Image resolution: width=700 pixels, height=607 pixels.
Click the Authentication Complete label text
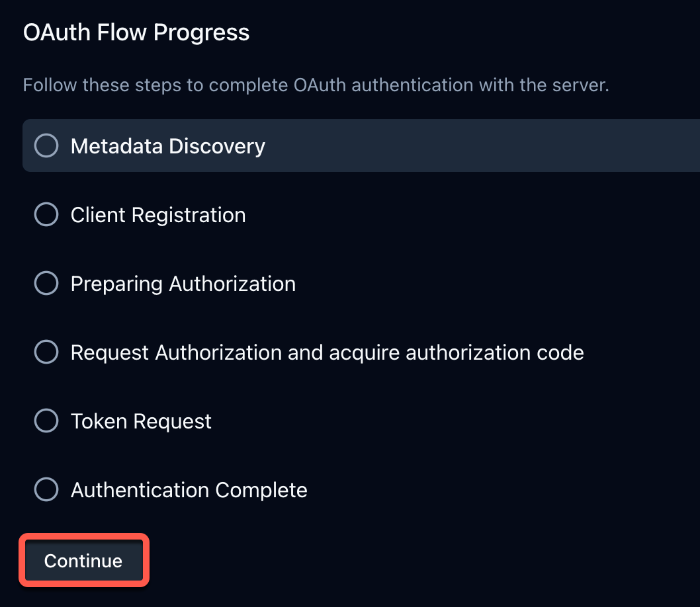[x=189, y=489]
